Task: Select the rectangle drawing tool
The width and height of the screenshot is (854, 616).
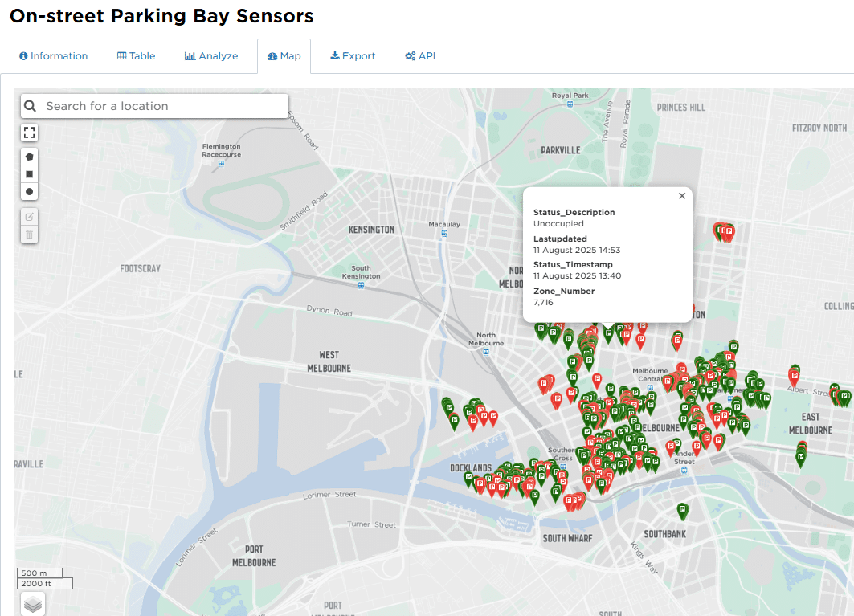Action: pyautogui.click(x=30, y=174)
